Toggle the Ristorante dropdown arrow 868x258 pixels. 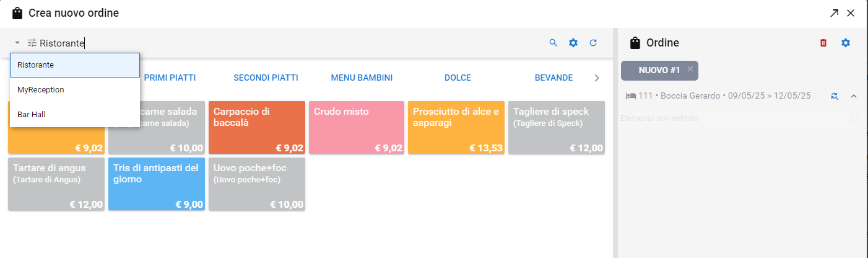17,43
